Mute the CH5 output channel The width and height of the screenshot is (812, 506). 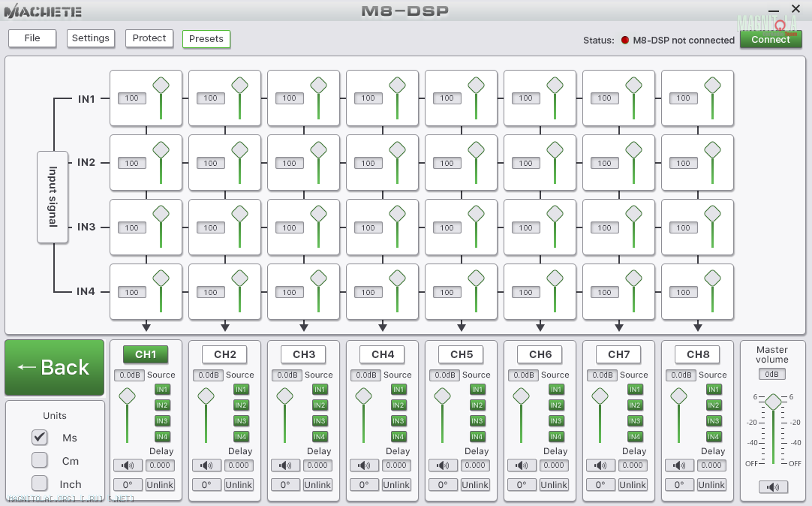point(442,465)
